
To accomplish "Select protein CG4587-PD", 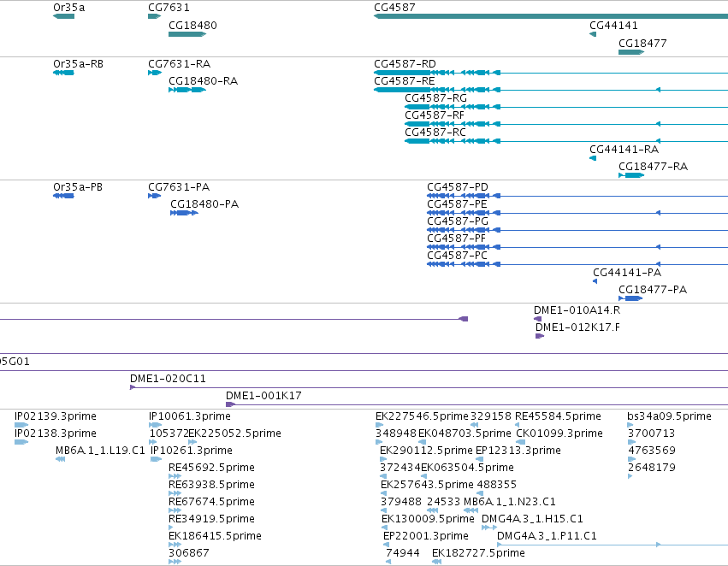I will 577,196.
